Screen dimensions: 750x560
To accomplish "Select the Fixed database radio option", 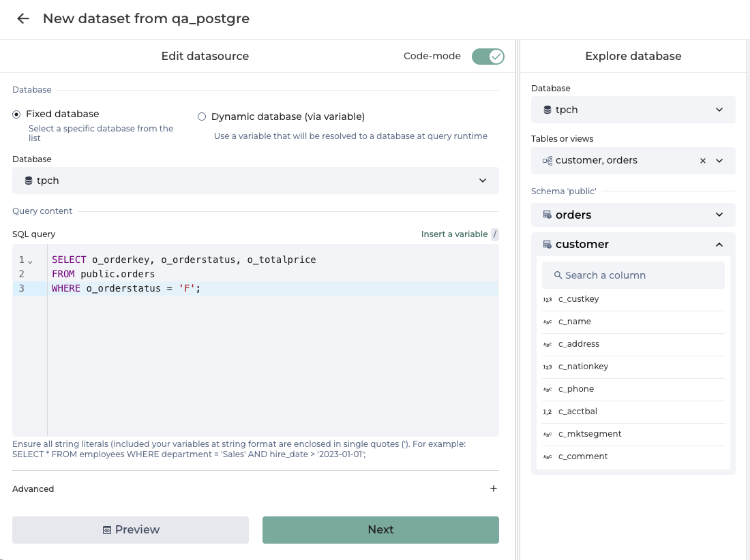I will [x=16, y=114].
